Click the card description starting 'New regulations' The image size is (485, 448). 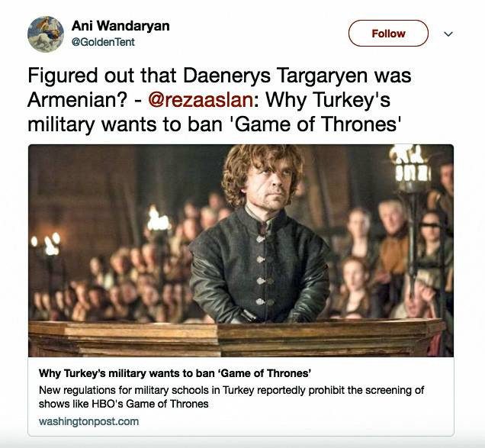(x=231, y=397)
